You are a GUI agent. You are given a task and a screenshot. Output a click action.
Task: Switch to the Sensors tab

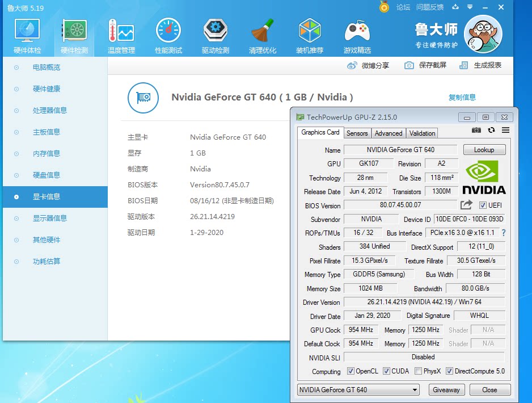click(357, 133)
